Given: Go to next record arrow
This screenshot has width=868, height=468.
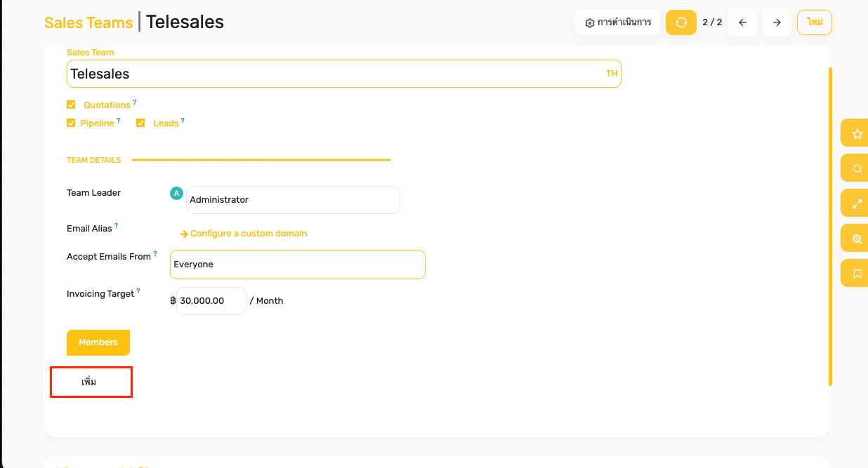Looking at the screenshot, I should point(777,22).
